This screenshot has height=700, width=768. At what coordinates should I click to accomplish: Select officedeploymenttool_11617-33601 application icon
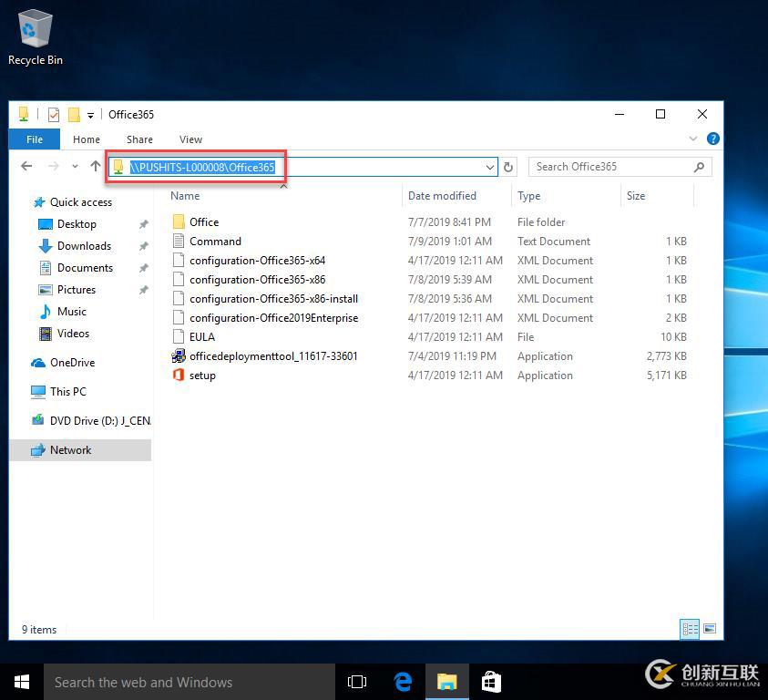click(179, 355)
